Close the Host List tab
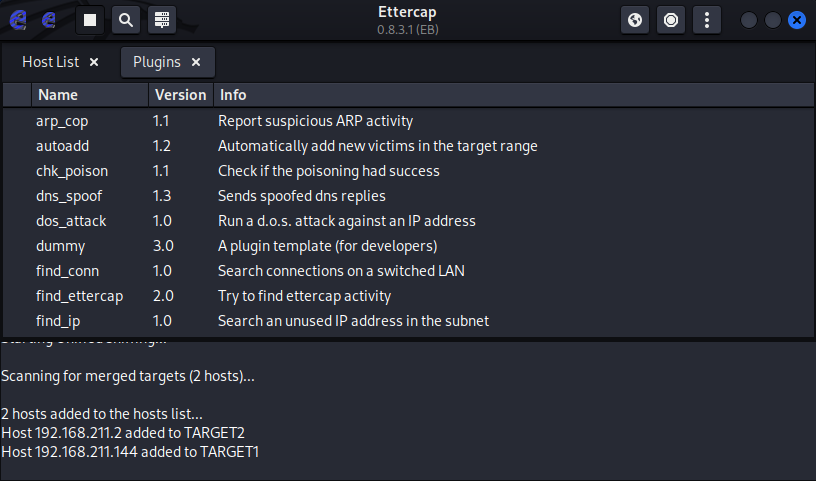Image resolution: width=816 pixels, height=481 pixels. click(x=94, y=62)
